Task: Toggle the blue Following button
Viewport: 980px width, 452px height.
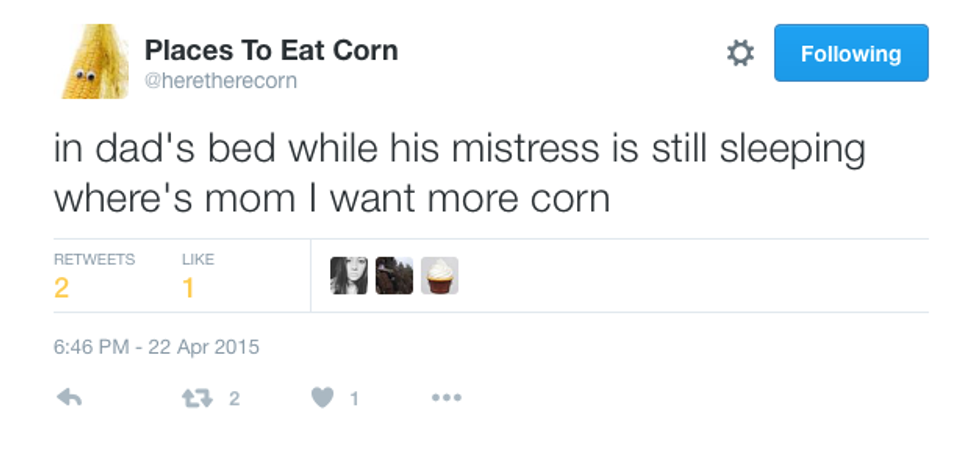Action: [850, 54]
